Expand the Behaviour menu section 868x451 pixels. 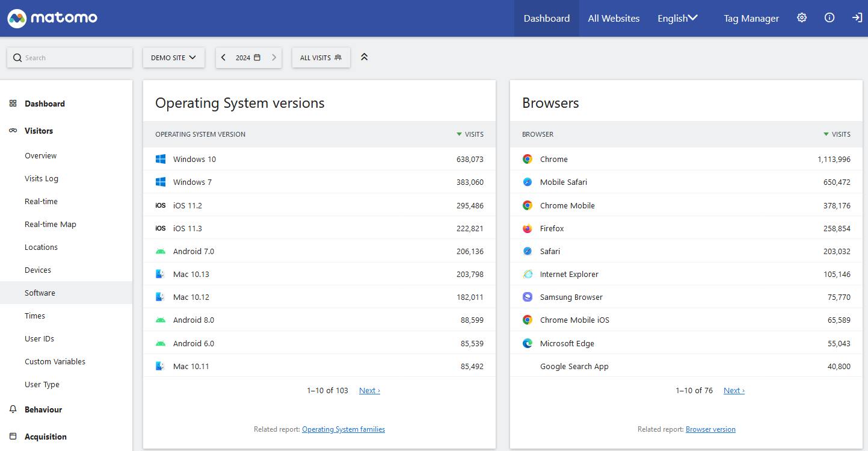43,409
